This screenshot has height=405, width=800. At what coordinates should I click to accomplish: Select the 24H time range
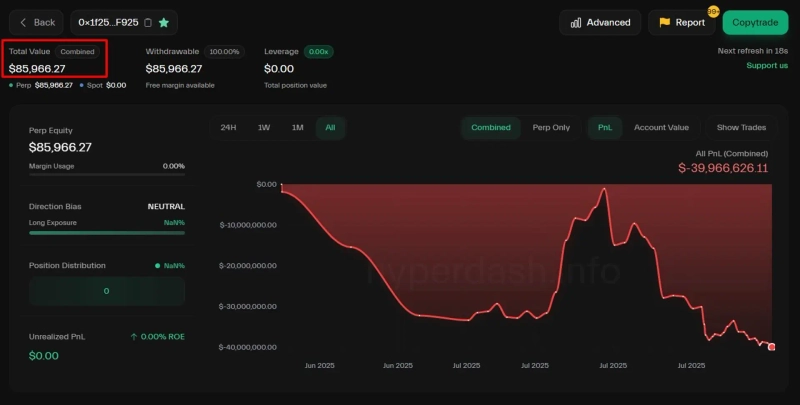click(228, 127)
